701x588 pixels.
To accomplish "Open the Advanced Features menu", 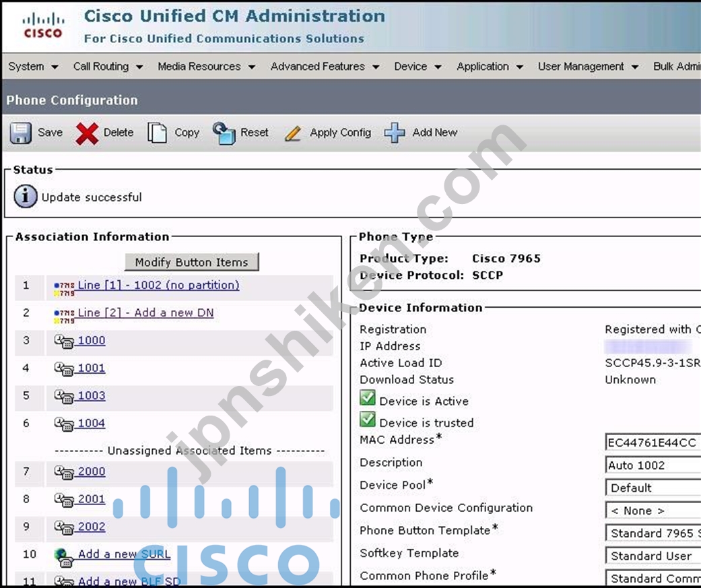I will tap(325, 67).
